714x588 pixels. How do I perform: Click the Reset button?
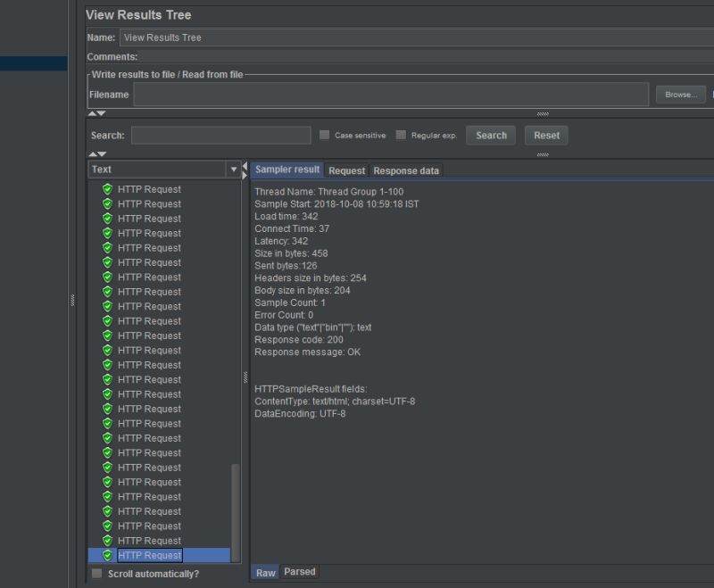click(545, 135)
